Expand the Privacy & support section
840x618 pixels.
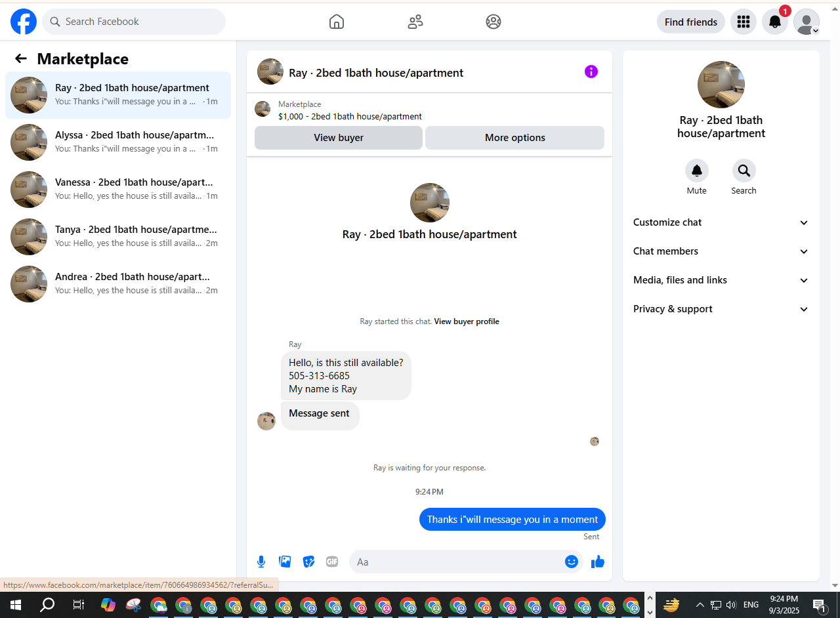(721, 309)
